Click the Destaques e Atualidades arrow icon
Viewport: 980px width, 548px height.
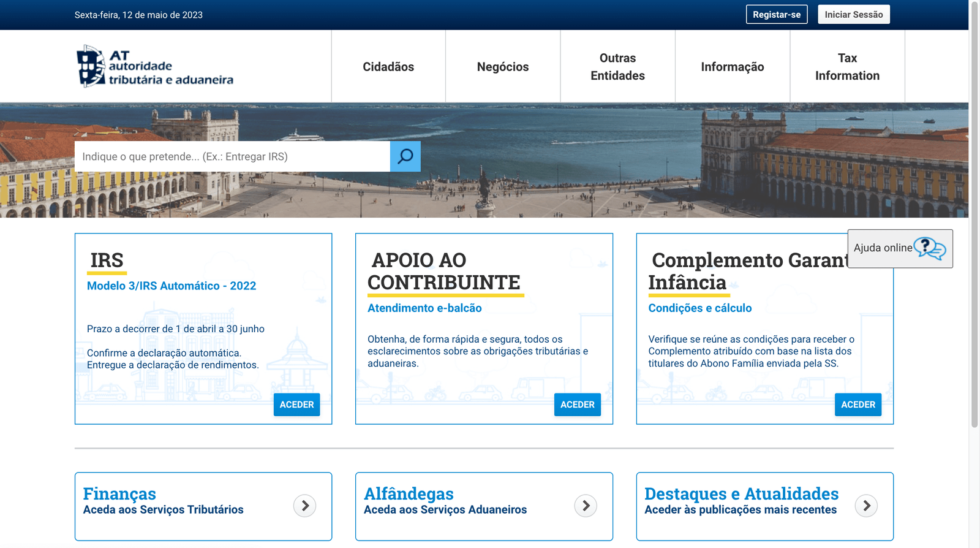[x=866, y=506]
